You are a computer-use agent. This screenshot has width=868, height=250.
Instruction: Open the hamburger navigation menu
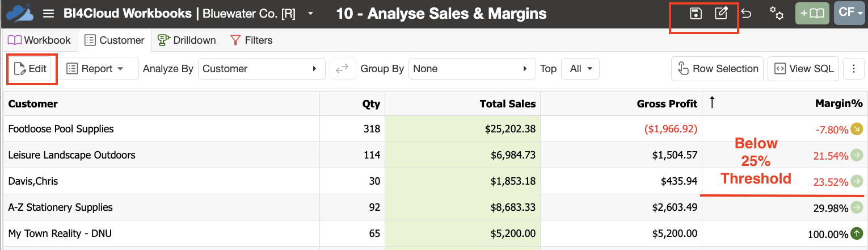click(49, 14)
